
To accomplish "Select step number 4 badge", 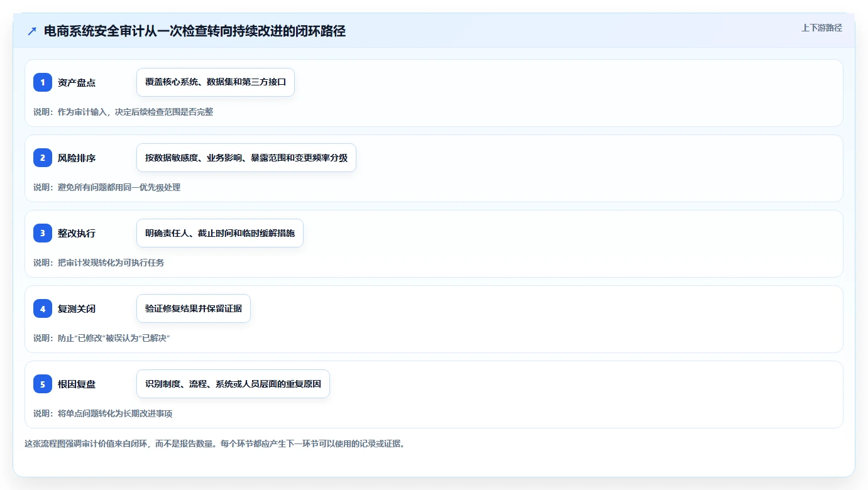I will tap(43, 308).
